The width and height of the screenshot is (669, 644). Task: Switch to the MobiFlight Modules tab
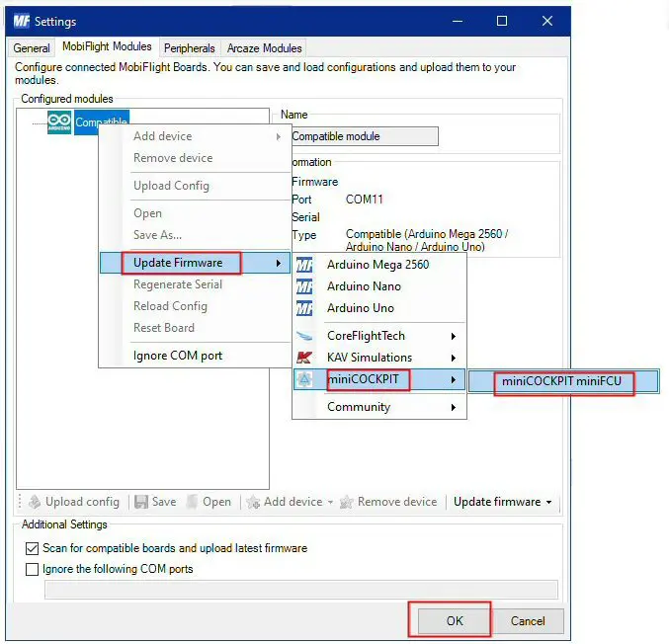[107, 46]
